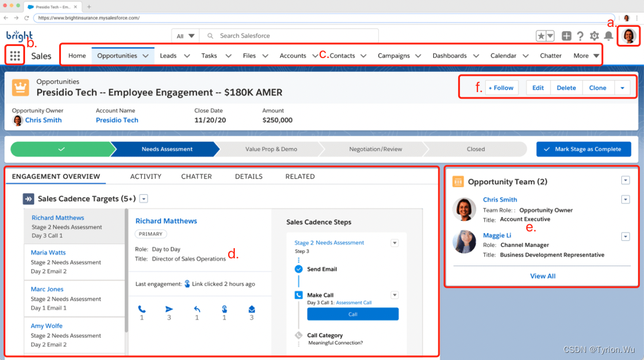This screenshot has height=360, width=644.
Task: Click the phone call count icon
Action: [x=142, y=309]
